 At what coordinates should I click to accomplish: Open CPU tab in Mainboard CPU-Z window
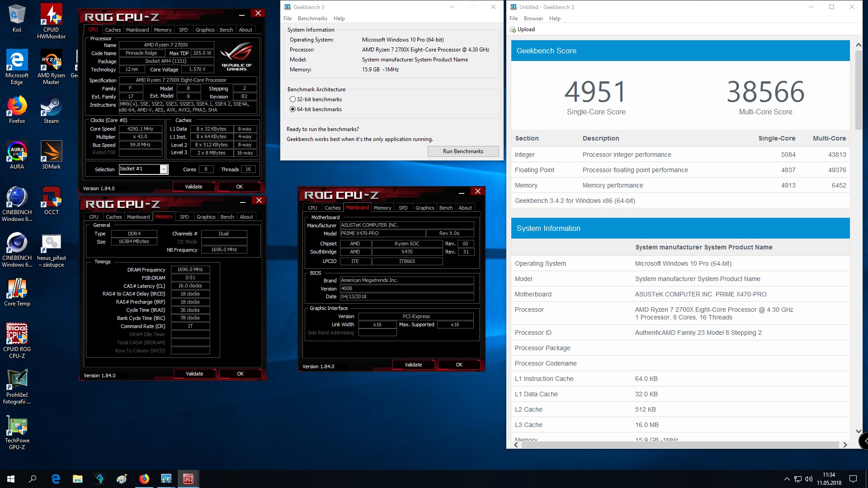[312, 208]
